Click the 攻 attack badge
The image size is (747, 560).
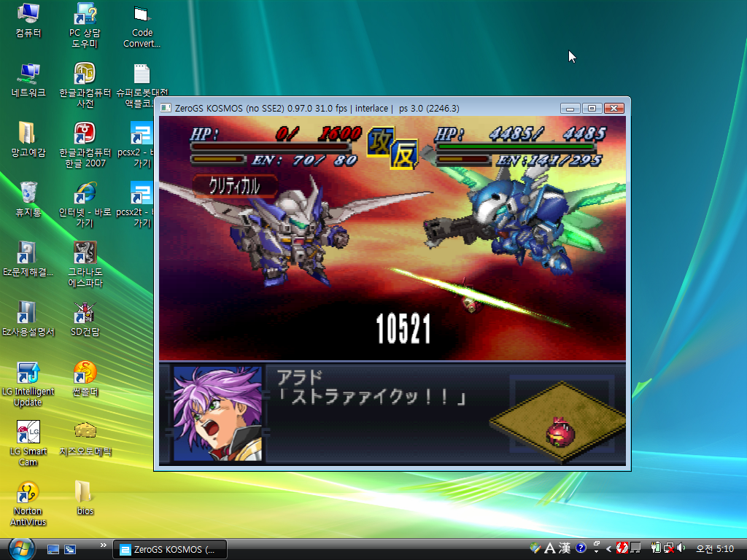click(379, 142)
